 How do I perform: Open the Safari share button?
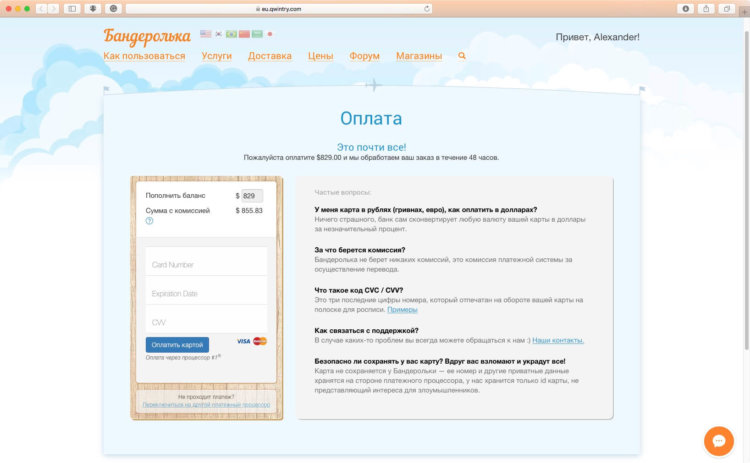point(706,9)
